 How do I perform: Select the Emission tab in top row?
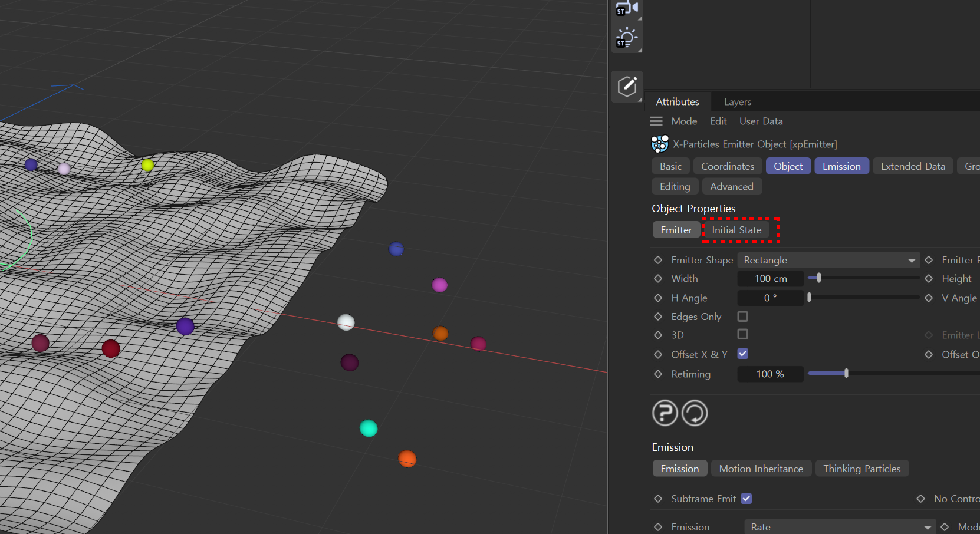841,166
